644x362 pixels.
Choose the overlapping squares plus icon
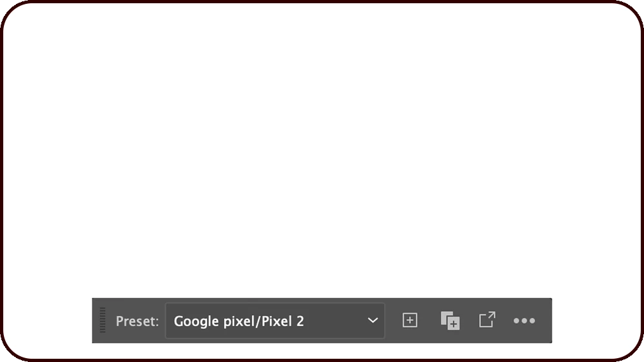click(450, 321)
